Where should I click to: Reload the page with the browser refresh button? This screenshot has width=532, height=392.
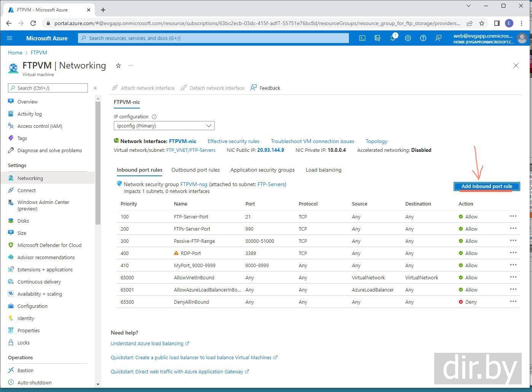pos(33,23)
